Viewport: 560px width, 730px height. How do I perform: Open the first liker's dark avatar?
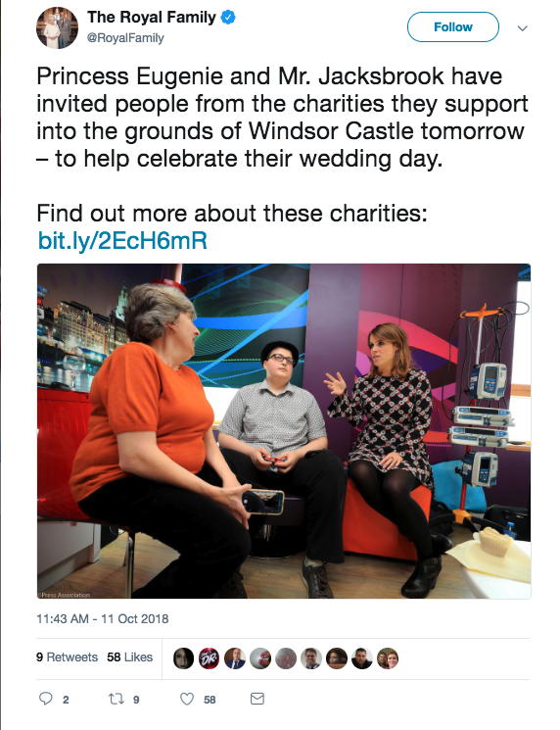(183, 658)
